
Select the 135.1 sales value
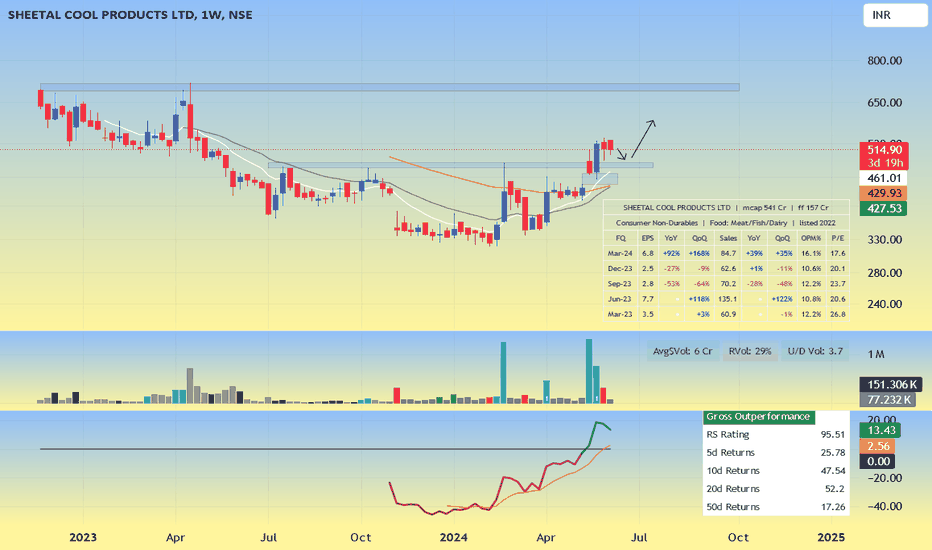728,299
